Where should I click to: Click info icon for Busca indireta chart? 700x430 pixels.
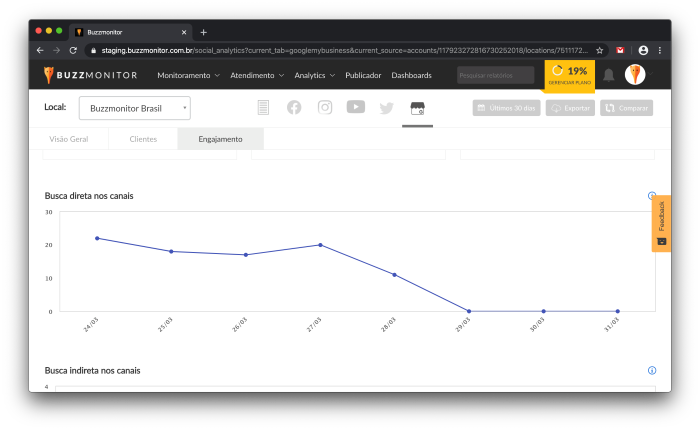point(652,370)
